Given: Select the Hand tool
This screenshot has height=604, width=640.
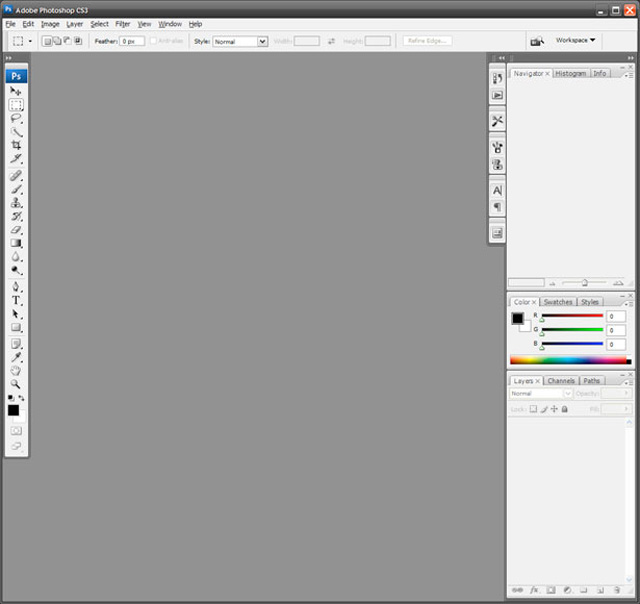Looking at the screenshot, I should 16,370.
